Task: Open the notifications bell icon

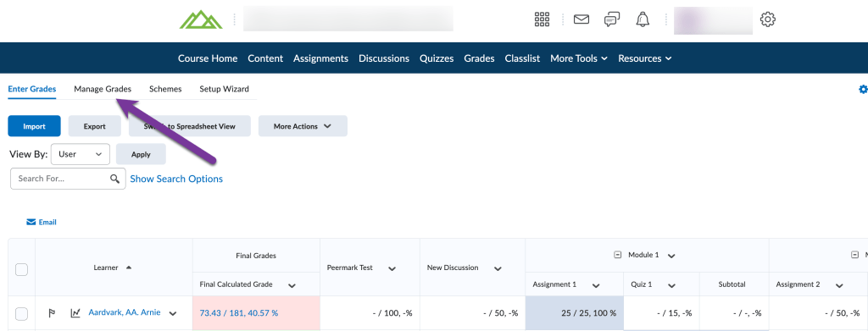Action: (x=643, y=19)
